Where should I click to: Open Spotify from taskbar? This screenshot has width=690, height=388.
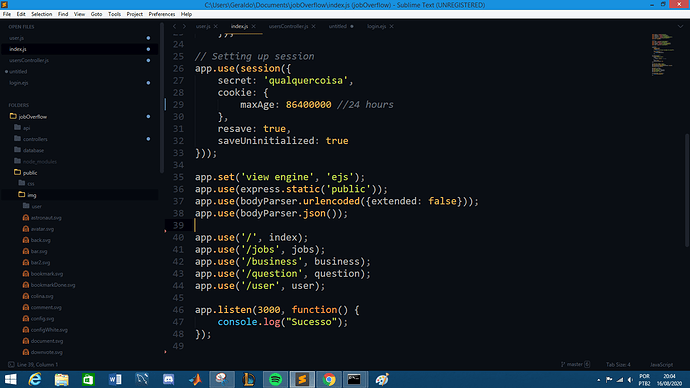tap(275, 379)
